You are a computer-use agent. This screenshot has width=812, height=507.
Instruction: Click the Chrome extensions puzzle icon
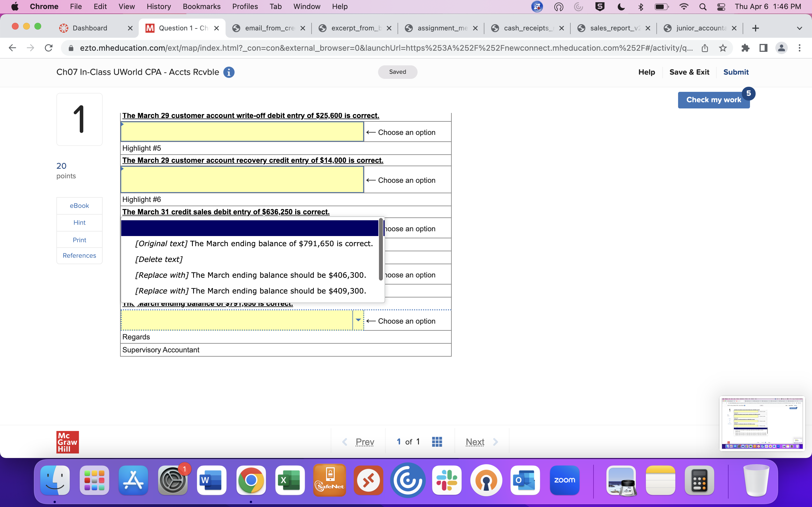pyautogui.click(x=745, y=48)
